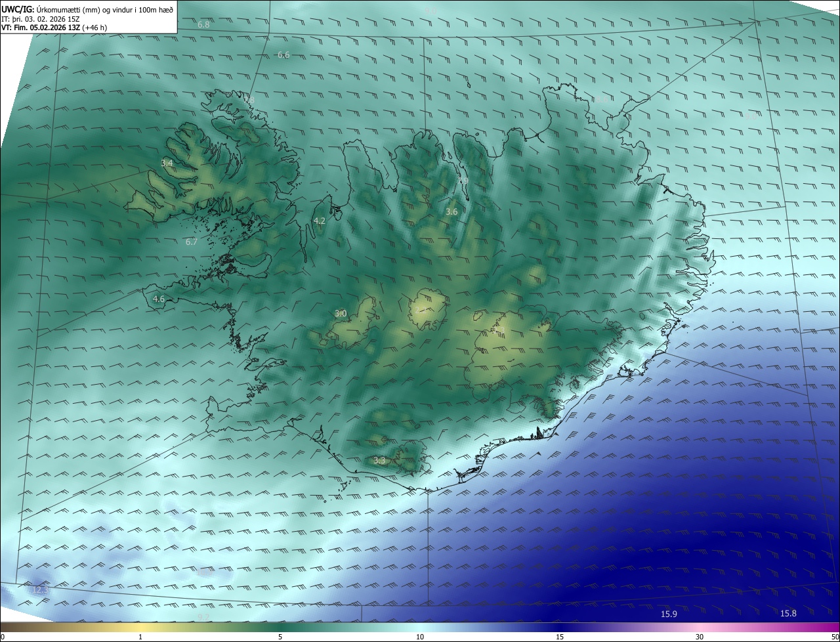Screen dimensions: 840x642
Task: Click the 10 tick label on the colour scale
Action: (x=420, y=637)
